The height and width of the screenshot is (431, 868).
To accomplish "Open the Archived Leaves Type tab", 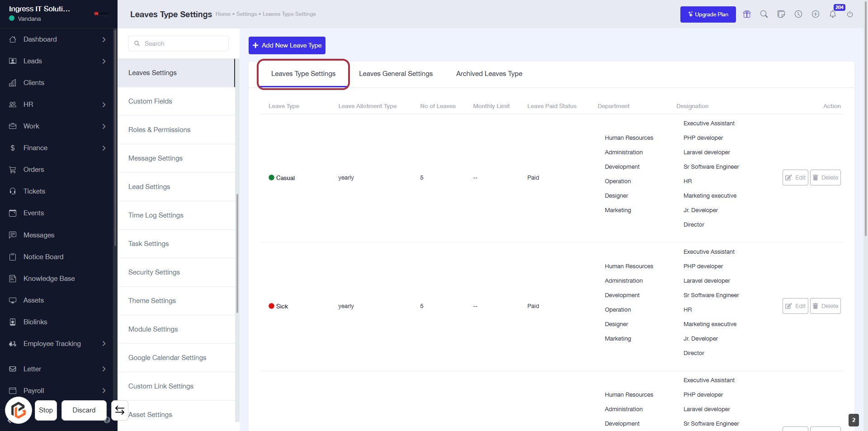I will 489,74.
